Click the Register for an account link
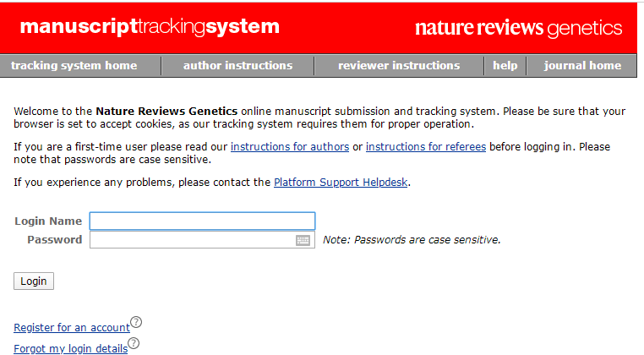644x355 pixels. (x=72, y=327)
